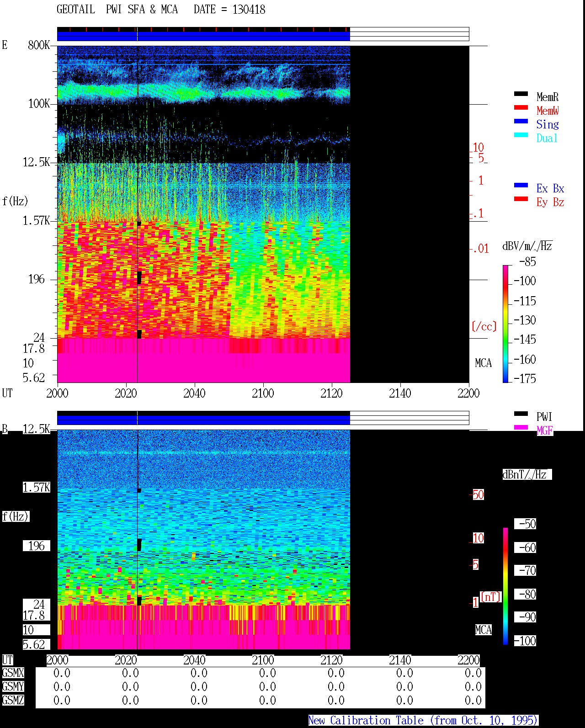Screen dimensions: 585x728
Task: Click the black PWI legend swatch
Action: tap(521, 414)
